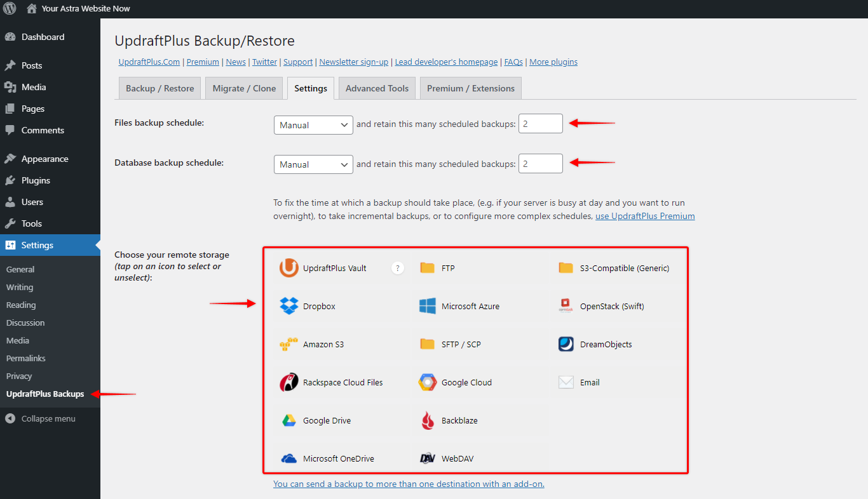Select the Rackspace Cloud Files icon
Image resolution: width=868 pixels, height=499 pixels.
click(289, 382)
